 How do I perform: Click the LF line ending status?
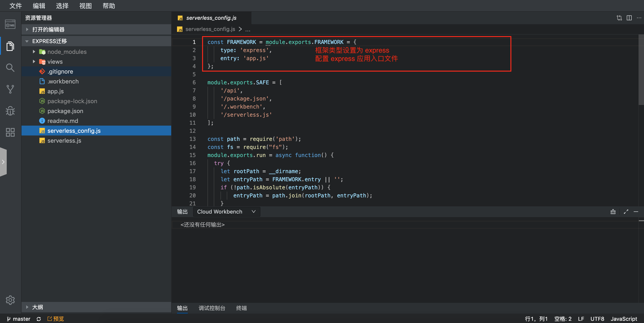point(581,319)
